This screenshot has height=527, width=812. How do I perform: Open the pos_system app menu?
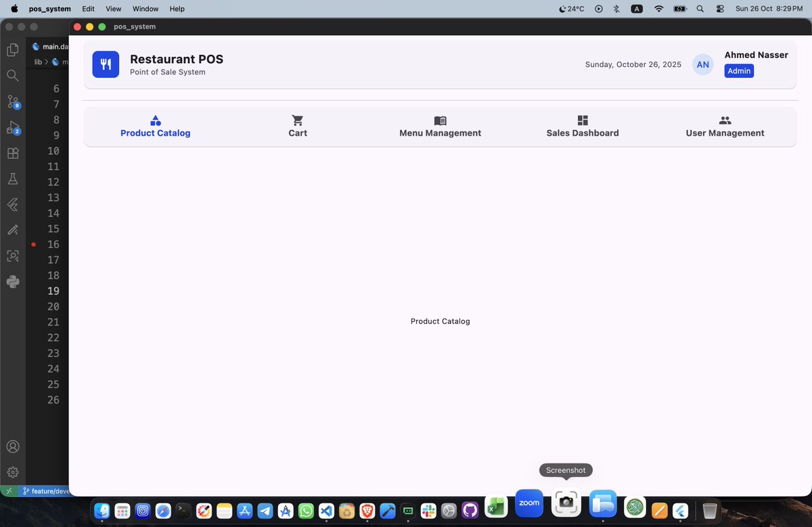click(50, 9)
